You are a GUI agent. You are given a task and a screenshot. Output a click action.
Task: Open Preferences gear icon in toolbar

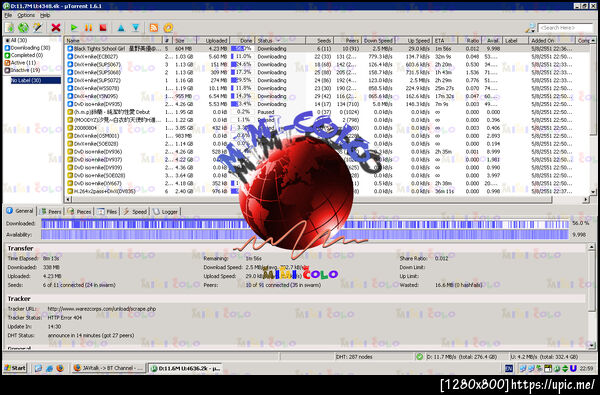[168, 28]
